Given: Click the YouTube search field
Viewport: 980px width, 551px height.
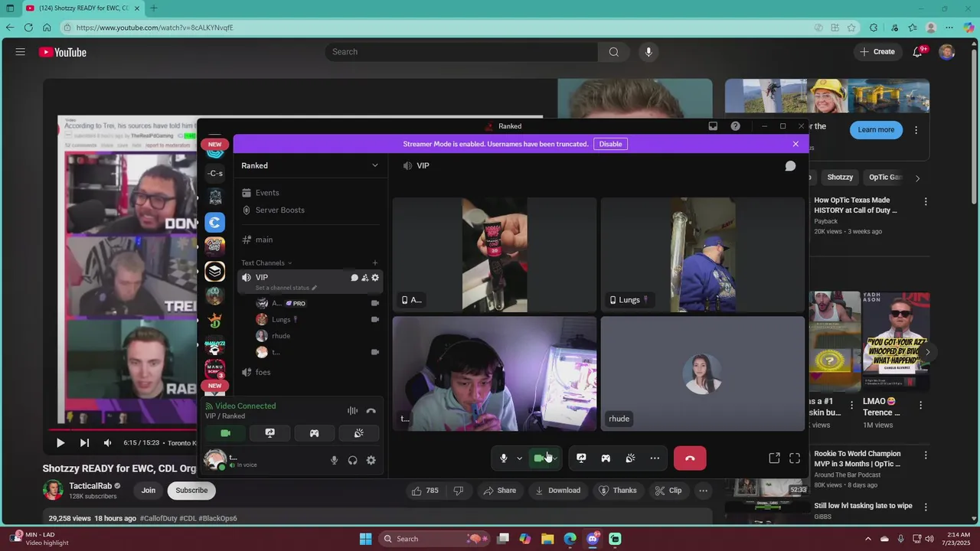Looking at the screenshot, I should pyautogui.click(x=461, y=52).
